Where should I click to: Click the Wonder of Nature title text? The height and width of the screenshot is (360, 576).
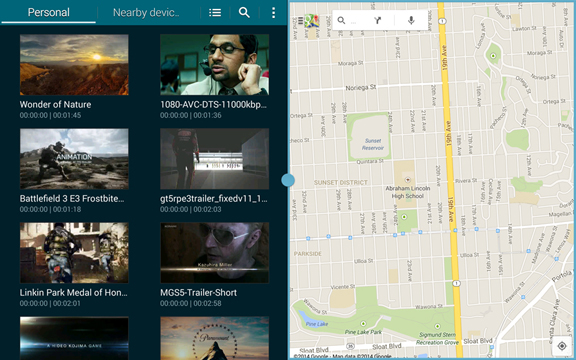coord(55,104)
